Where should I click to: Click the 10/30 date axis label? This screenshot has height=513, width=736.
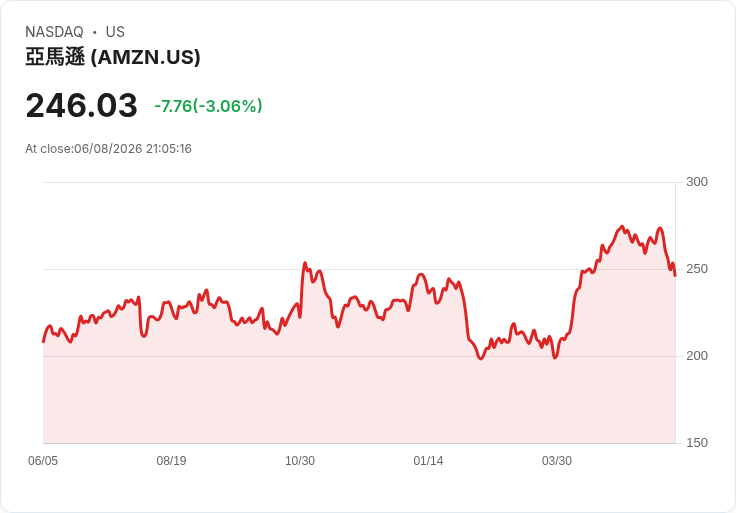300,461
